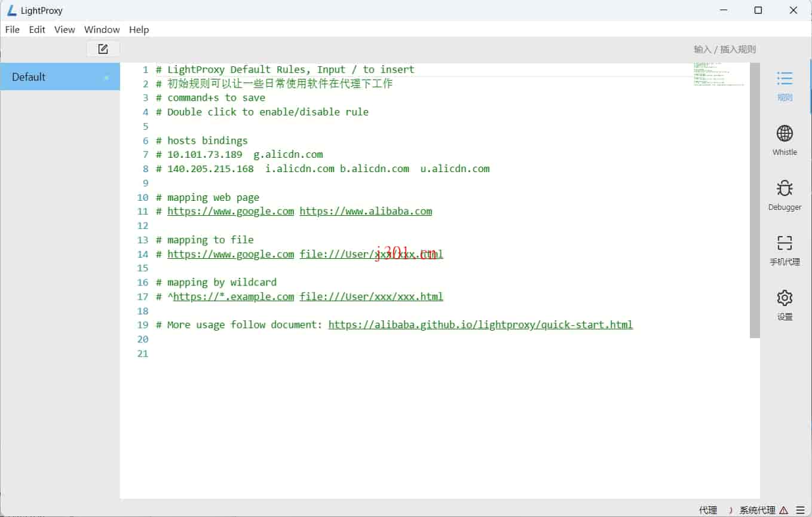Click the warning triangle in status bar
This screenshot has width=812, height=517.
pos(783,510)
